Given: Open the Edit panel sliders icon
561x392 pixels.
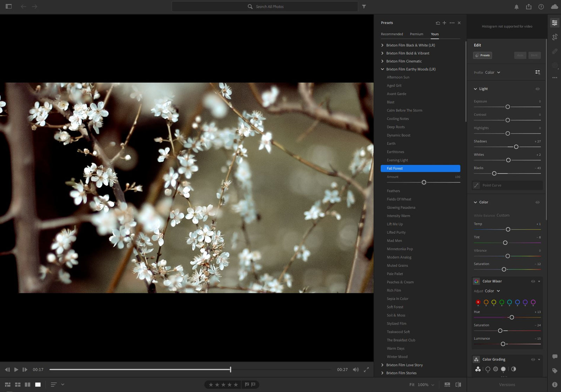Looking at the screenshot, I should click(x=555, y=22).
